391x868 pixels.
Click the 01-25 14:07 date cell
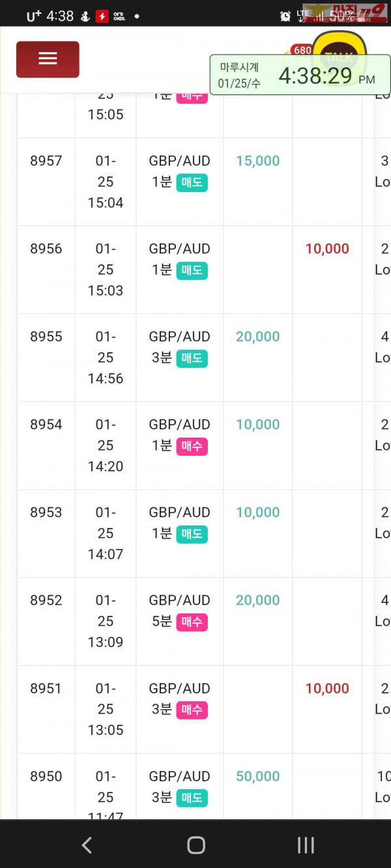[x=106, y=533]
